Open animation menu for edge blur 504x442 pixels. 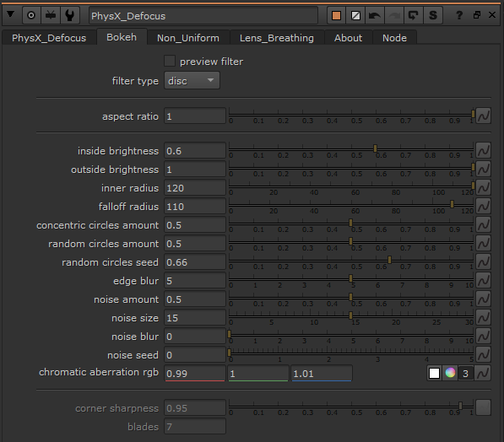[483, 280]
